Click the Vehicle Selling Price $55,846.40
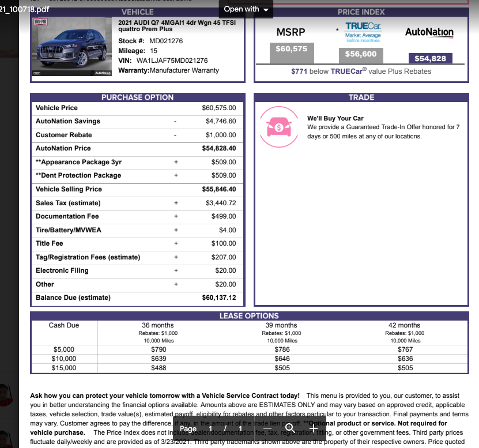The width and height of the screenshot is (479, 448). (x=218, y=189)
